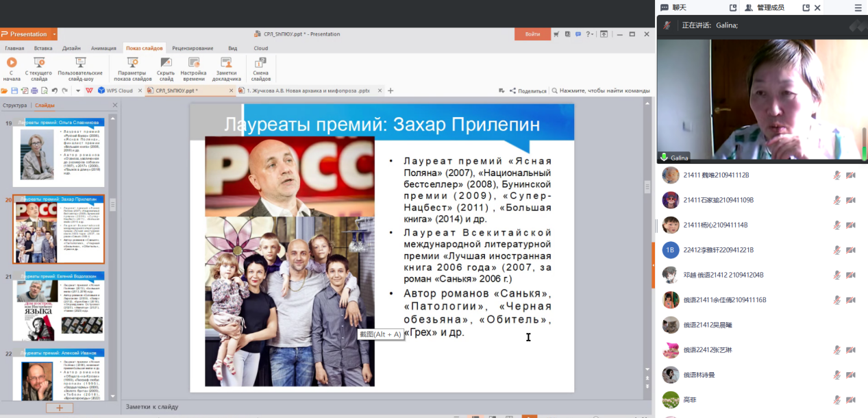
Task: Open Заметки докладчика speaker notes
Action: 227,63
